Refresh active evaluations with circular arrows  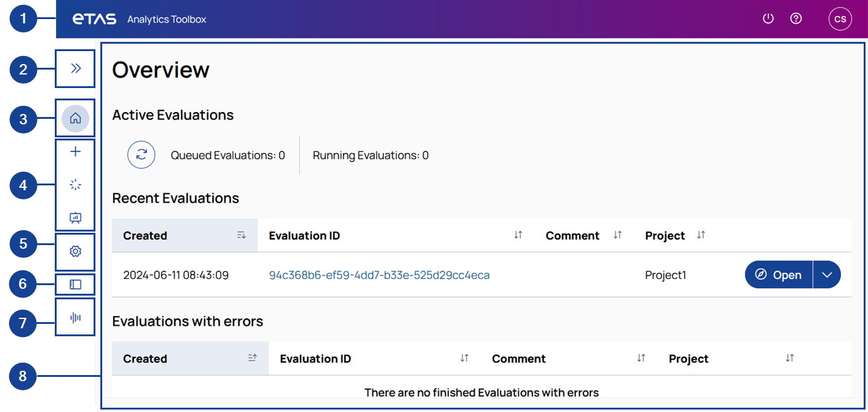tap(141, 155)
